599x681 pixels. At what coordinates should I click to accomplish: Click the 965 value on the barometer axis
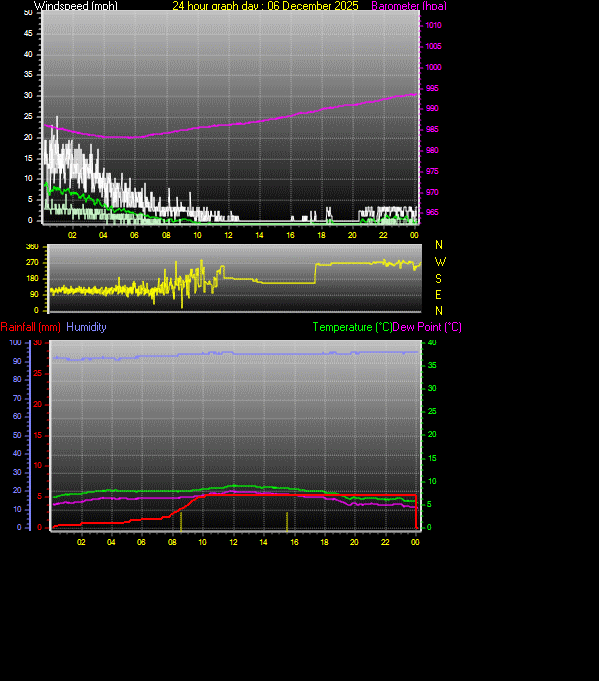432,212
